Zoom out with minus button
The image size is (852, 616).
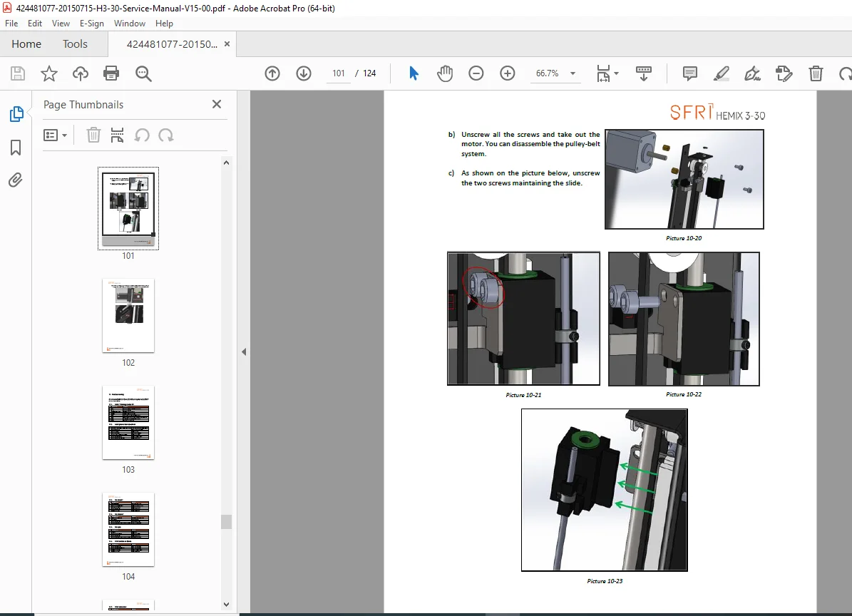476,73
